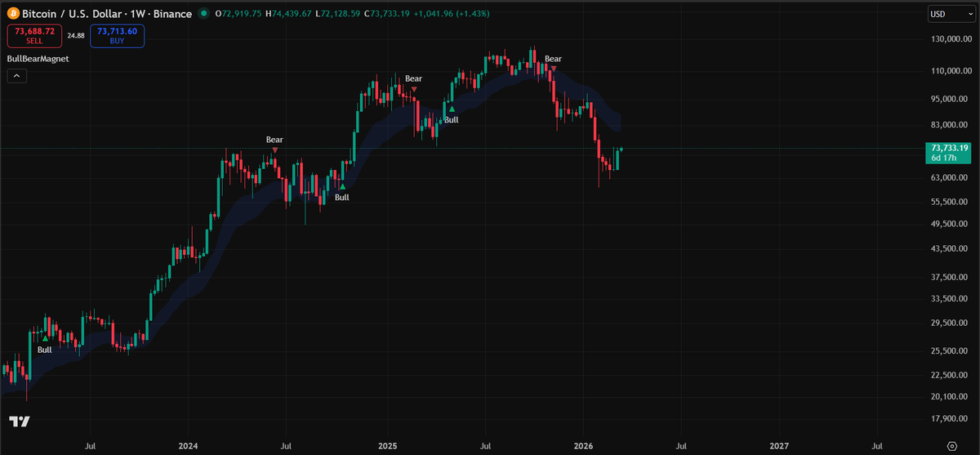This screenshot has width=980, height=455.
Task: Click the low value L72,128.59
Action: point(338,13)
